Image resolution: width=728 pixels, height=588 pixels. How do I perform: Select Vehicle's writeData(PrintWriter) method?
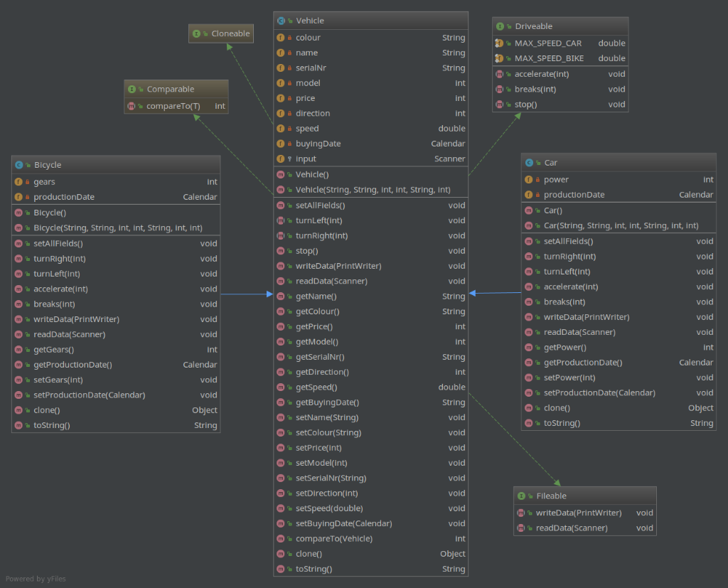click(371, 266)
